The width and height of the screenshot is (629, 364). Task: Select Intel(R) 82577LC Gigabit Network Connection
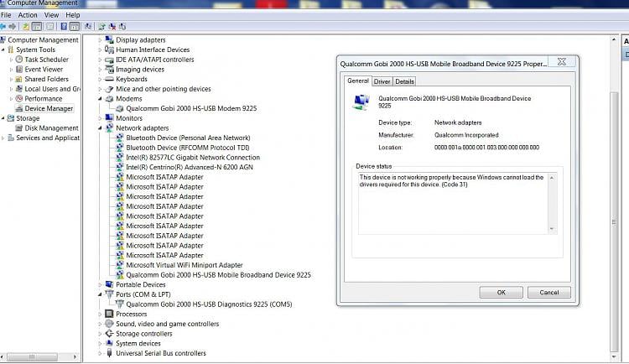[x=193, y=158]
